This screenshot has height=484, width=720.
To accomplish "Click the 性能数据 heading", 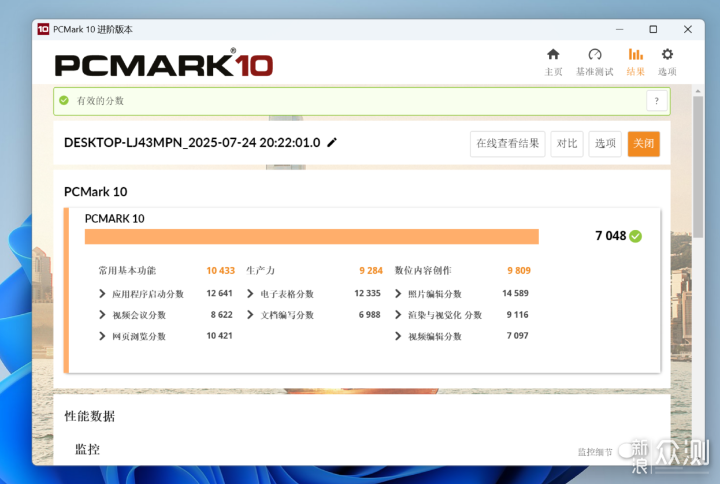I will click(90, 416).
